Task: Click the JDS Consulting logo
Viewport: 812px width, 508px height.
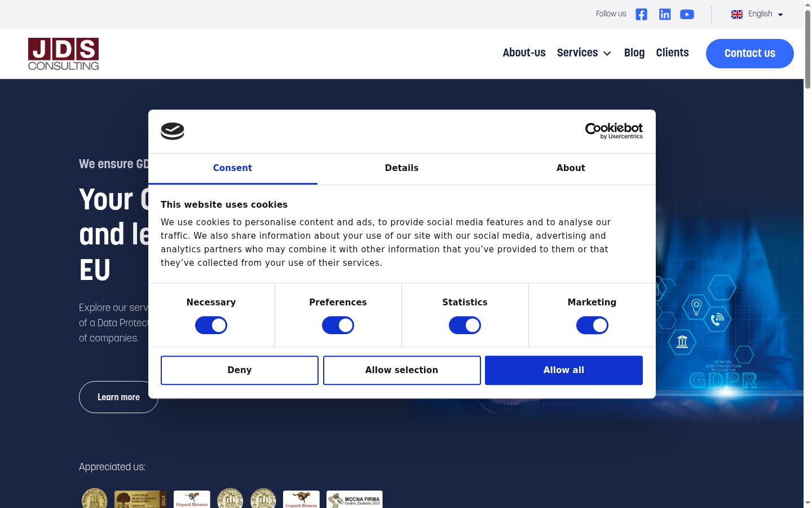Action: [x=63, y=54]
